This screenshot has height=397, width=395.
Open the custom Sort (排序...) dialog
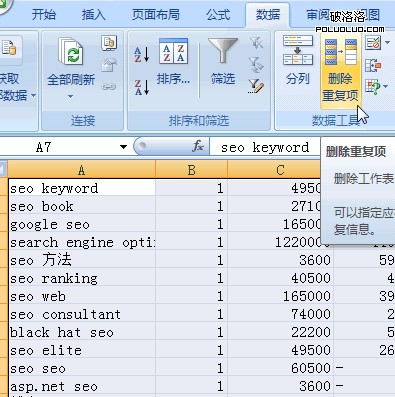coord(173,61)
